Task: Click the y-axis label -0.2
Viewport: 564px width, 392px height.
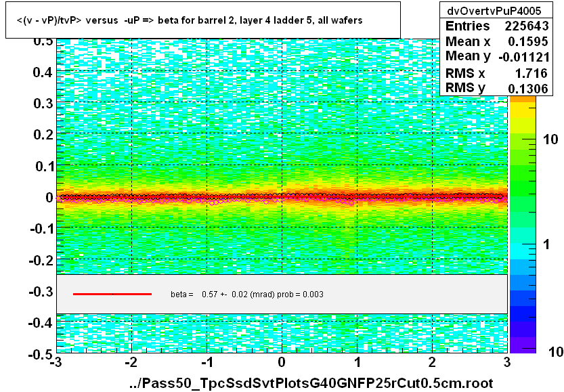Action: (x=42, y=260)
